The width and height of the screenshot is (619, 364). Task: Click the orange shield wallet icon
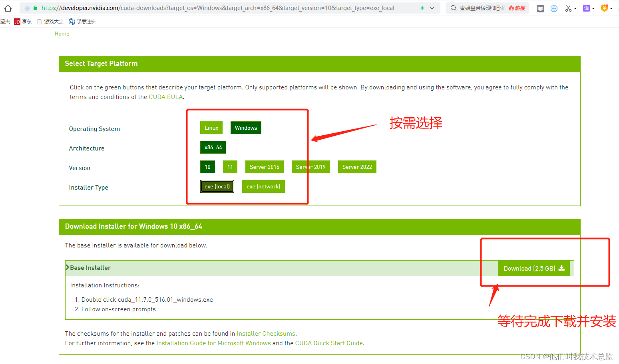(604, 8)
